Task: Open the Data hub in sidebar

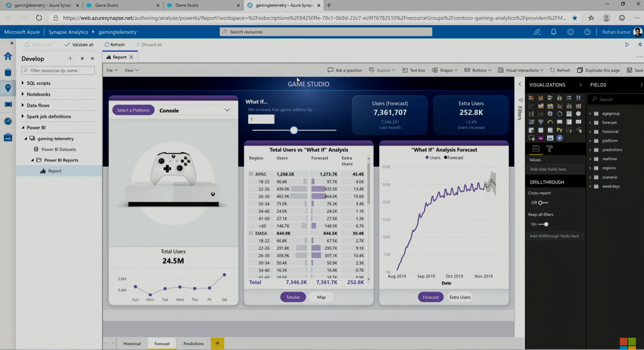Action: (x=8, y=72)
